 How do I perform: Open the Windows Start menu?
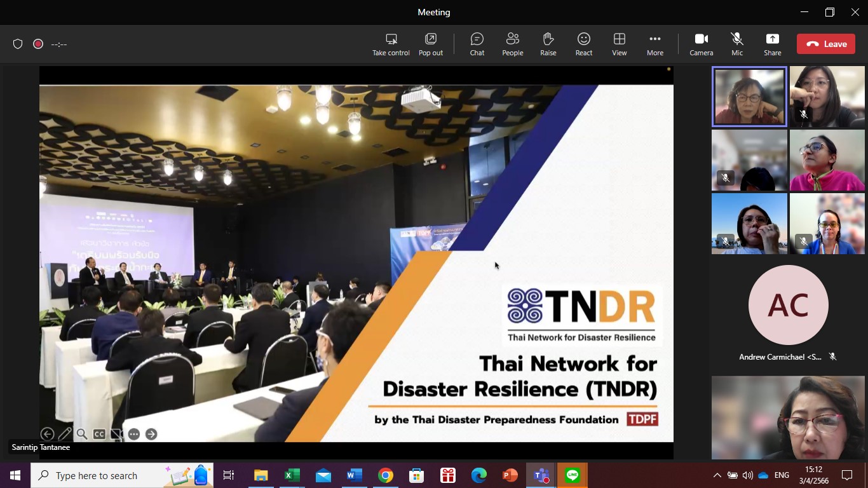(x=15, y=475)
